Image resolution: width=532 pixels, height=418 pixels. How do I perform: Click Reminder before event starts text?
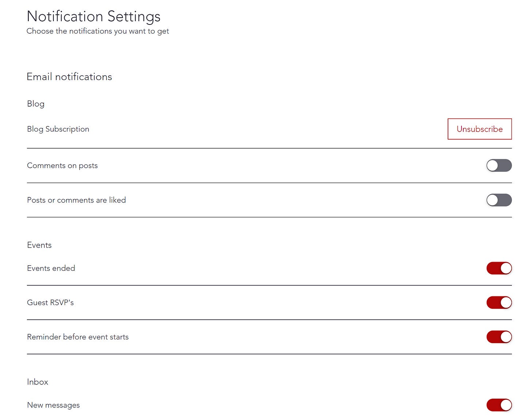[78, 337]
